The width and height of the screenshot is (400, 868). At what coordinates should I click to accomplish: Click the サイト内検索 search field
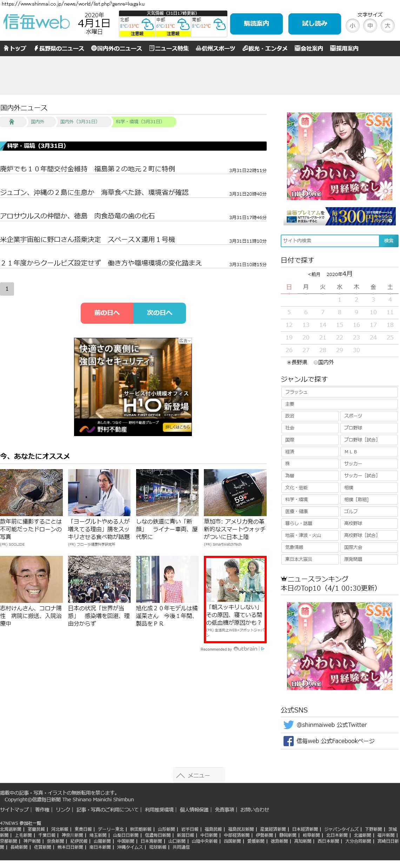click(330, 241)
